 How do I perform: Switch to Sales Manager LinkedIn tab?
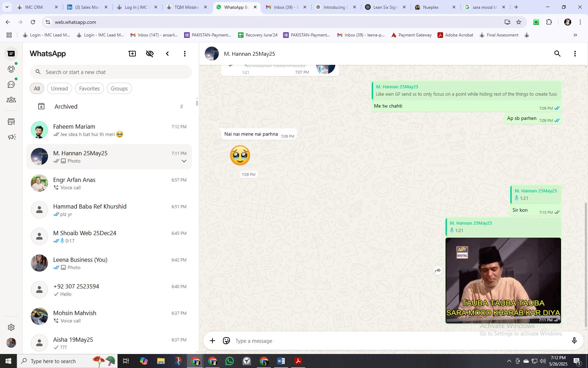(x=87, y=7)
